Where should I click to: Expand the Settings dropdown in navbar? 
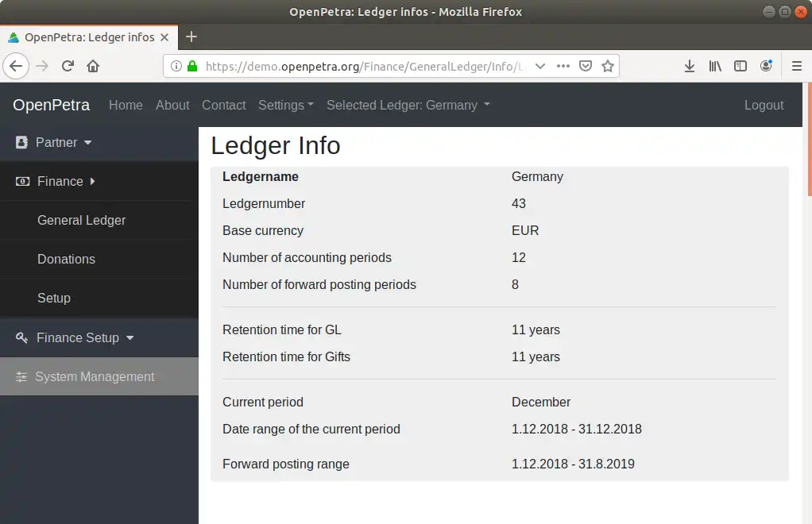coord(285,106)
